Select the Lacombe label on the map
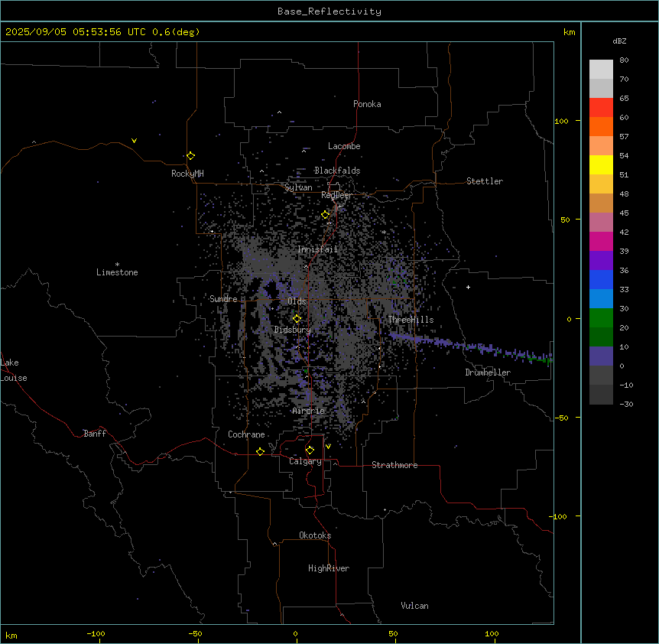 click(x=344, y=146)
